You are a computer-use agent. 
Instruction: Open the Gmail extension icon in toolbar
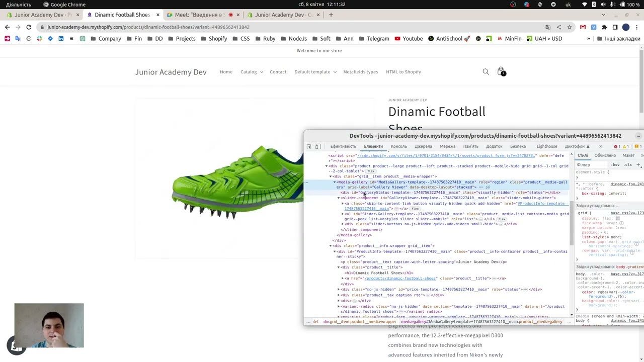[583, 27]
